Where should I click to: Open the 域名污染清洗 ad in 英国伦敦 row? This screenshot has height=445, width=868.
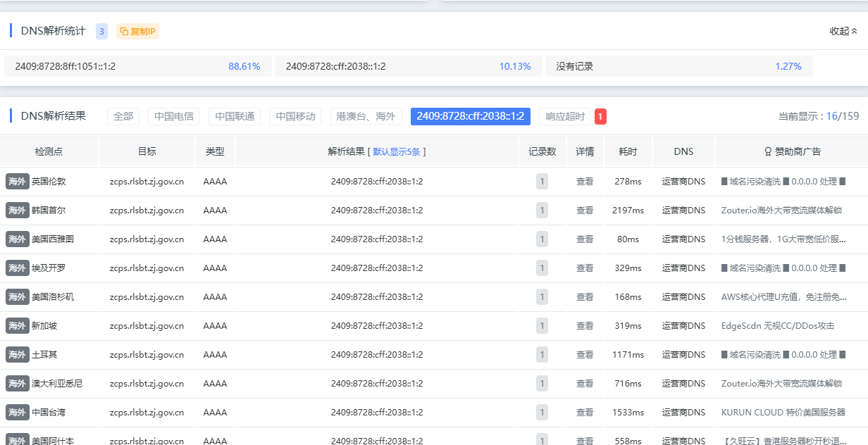click(x=783, y=182)
